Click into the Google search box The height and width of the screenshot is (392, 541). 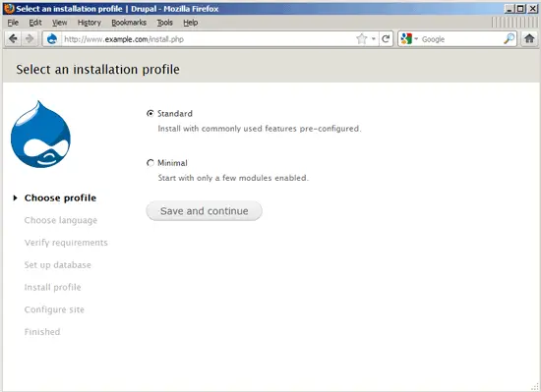[x=461, y=39]
